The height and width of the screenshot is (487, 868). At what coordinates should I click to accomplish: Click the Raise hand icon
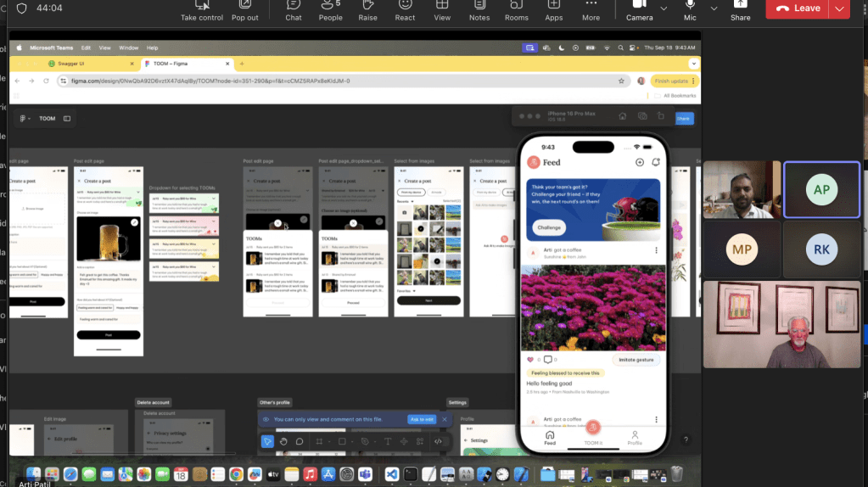pyautogui.click(x=367, y=9)
